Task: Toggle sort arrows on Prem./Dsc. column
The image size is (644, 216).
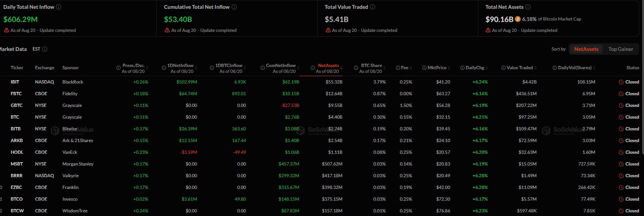Action: [147, 68]
